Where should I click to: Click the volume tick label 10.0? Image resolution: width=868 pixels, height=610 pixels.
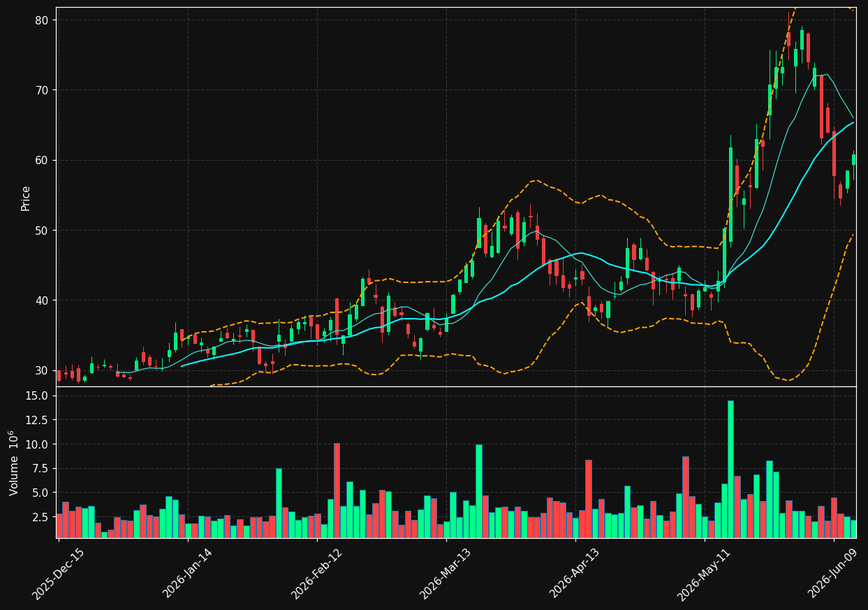click(x=38, y=444)
